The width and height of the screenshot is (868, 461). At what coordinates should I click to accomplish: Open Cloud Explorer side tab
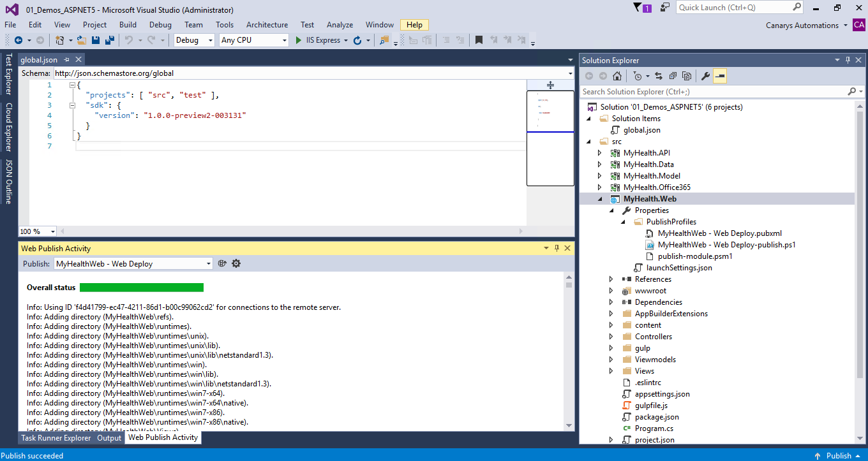tap(8, 127)
